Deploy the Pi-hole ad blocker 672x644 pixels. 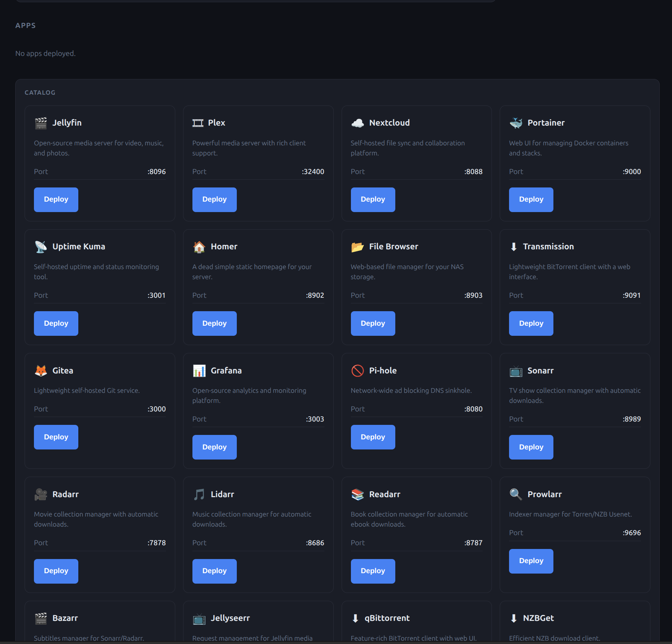[x=373, y=437]
